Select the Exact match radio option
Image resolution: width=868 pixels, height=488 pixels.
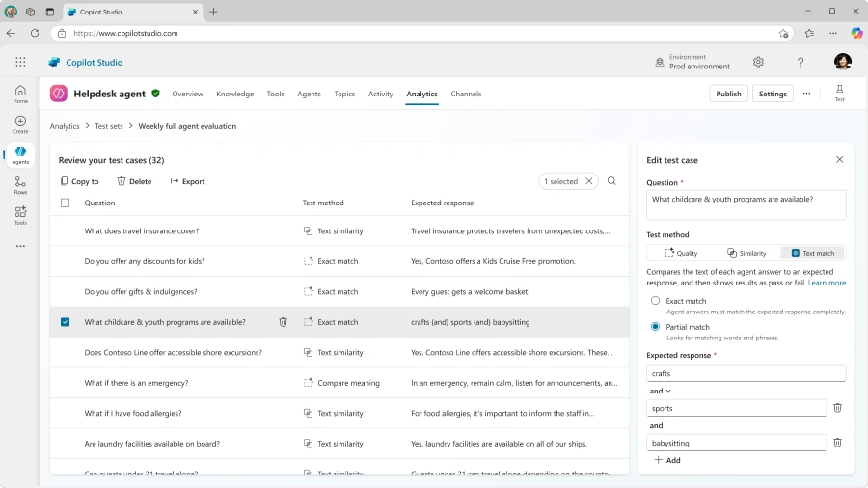[656, 301]
